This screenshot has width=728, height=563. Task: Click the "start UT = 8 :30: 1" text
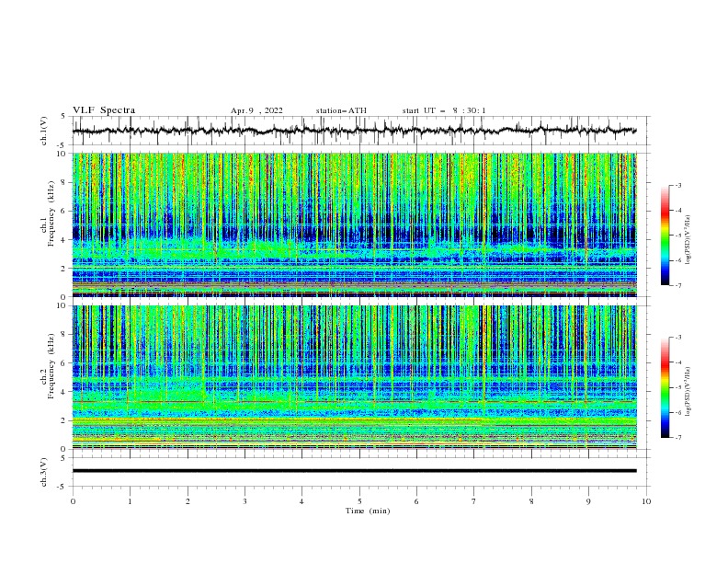point(444,110)
